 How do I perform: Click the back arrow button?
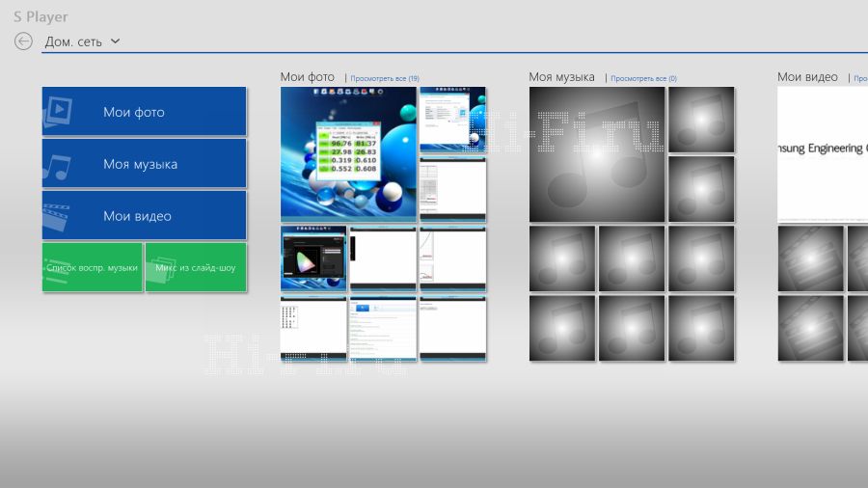(24, 41)
